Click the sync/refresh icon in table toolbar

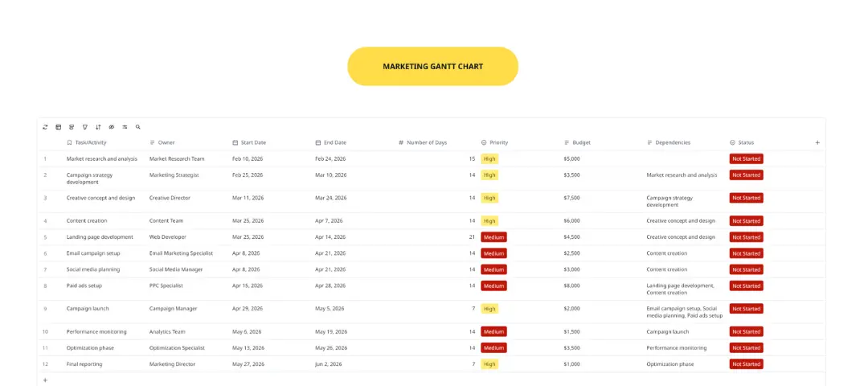[45, 127]
